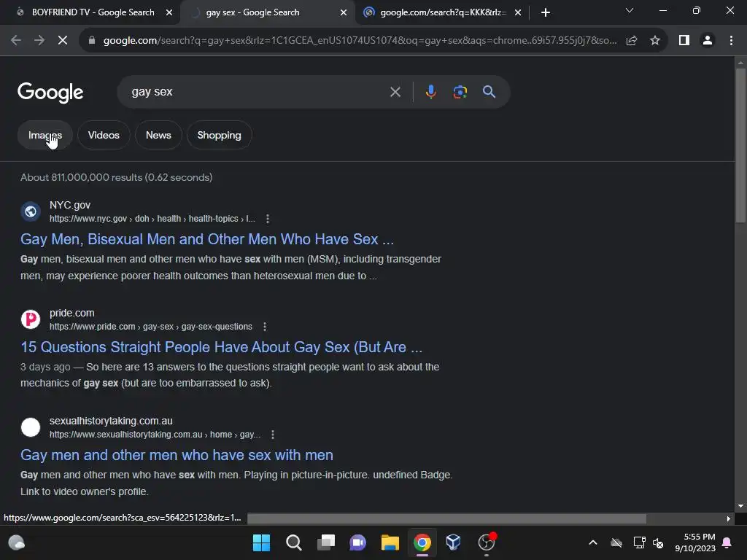This screenshot has width=747, height=560.
Task: Open Google Lens image search
Action: click(460, 92)
